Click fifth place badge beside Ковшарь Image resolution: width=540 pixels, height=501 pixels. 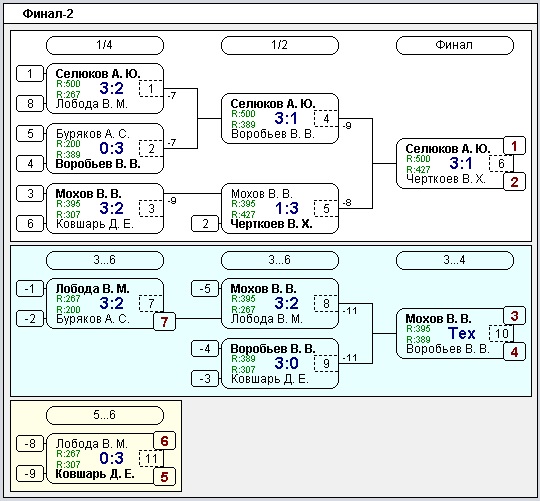pos(164,477)
